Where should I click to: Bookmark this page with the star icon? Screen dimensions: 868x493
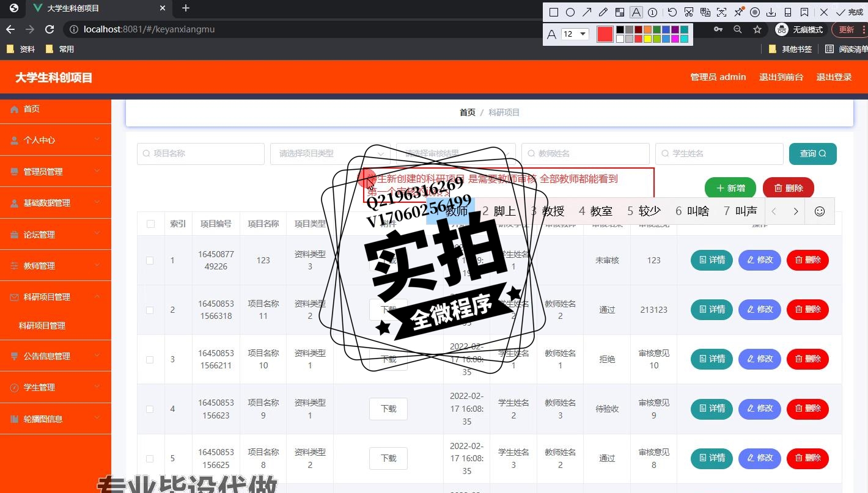[x=757, y=29]
